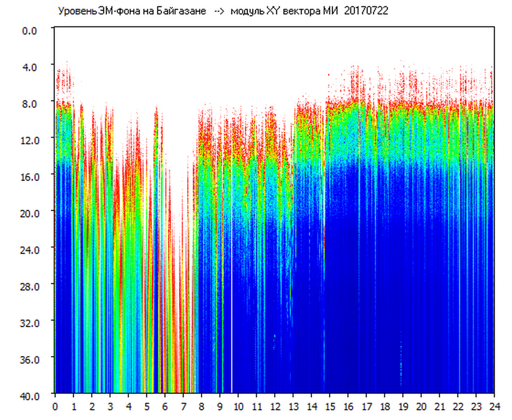This screenshot has height=420, width=512.
Task: Select hour 6 on the horizontal time axis
Action: click(165, 406)
